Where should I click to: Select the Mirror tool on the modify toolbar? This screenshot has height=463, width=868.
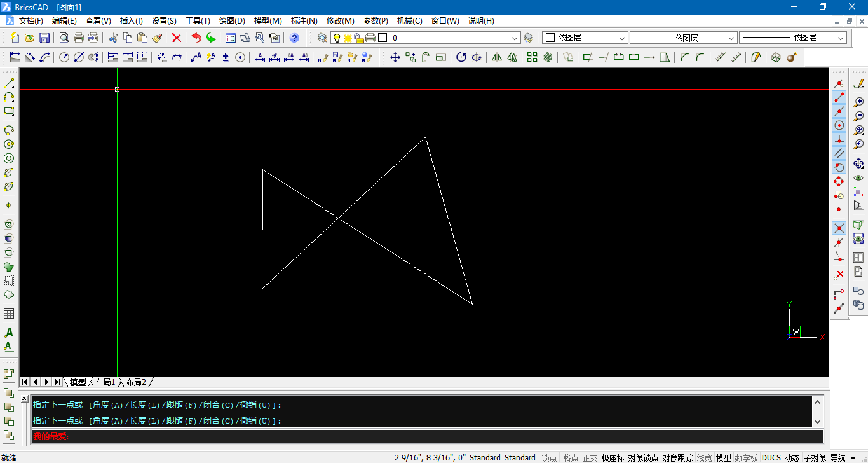click(x=497, y=57)
